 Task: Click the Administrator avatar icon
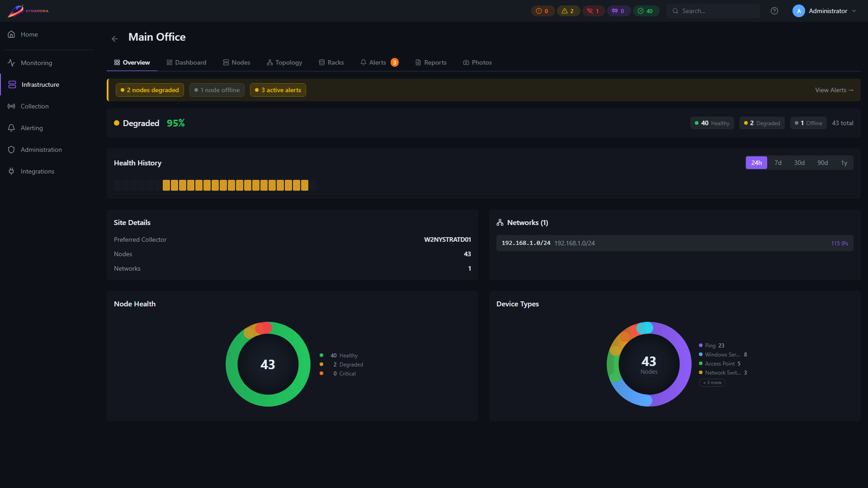799,11
